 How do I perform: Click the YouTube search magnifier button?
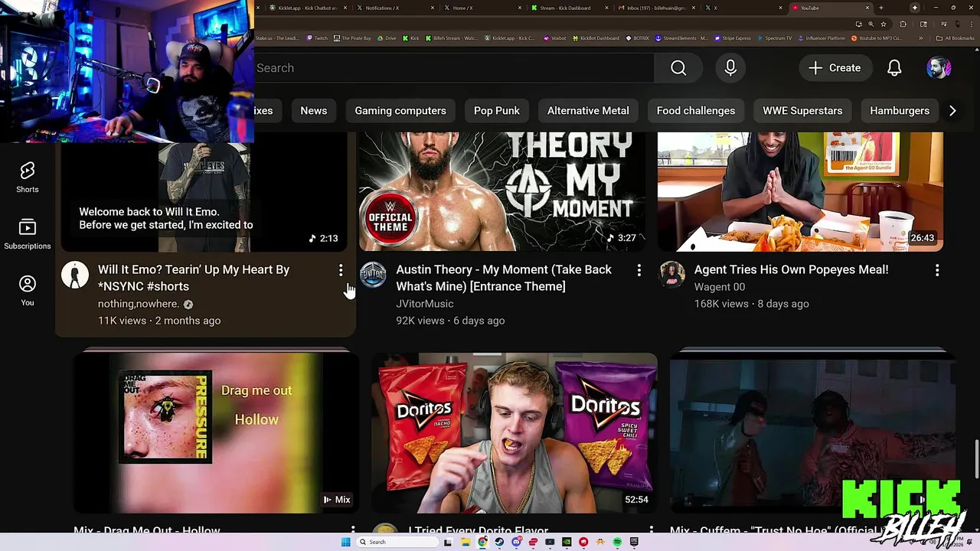678,68
